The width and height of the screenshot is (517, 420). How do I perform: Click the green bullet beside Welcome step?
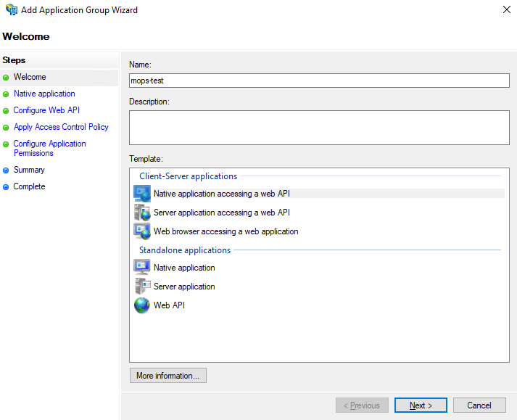coord(7,78)
